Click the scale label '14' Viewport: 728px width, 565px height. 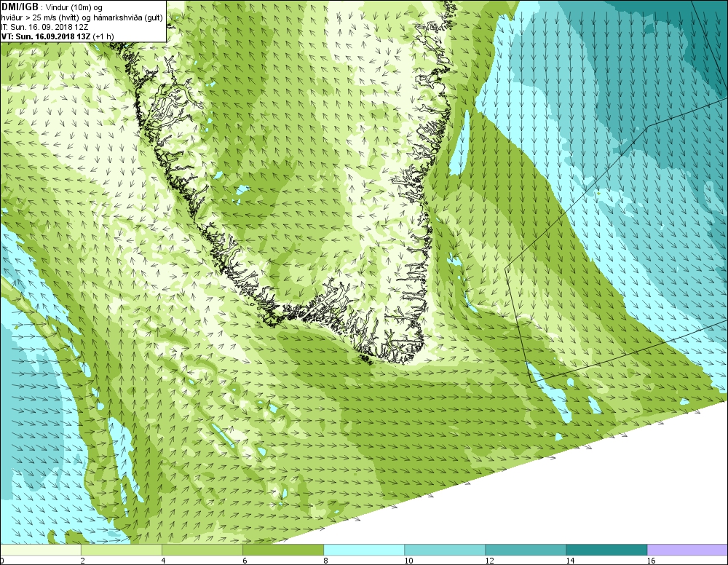point(570,561)
